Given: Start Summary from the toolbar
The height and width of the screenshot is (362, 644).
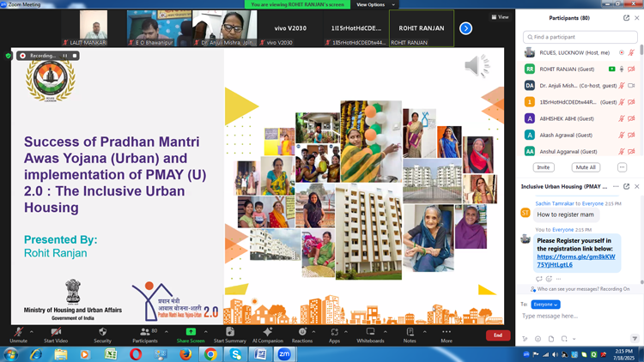Looking at the screenshot, I should [230, 335].
